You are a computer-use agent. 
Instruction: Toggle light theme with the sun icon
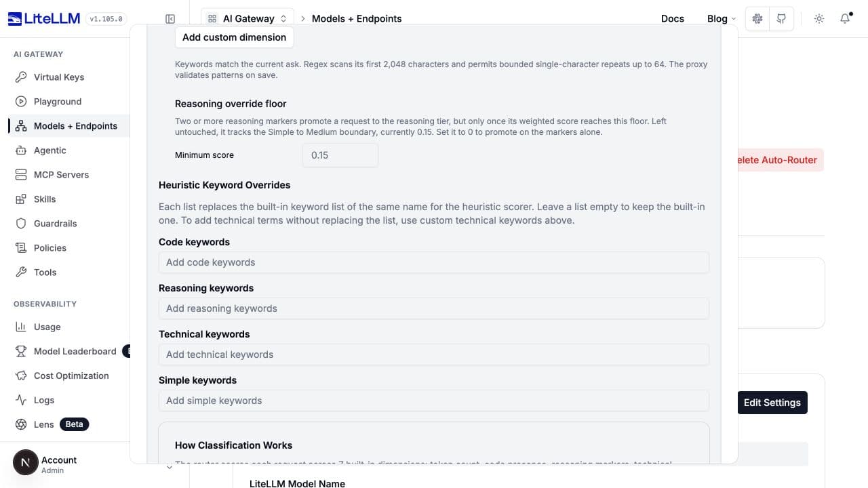pyautogui.click(x=819, y=19)
